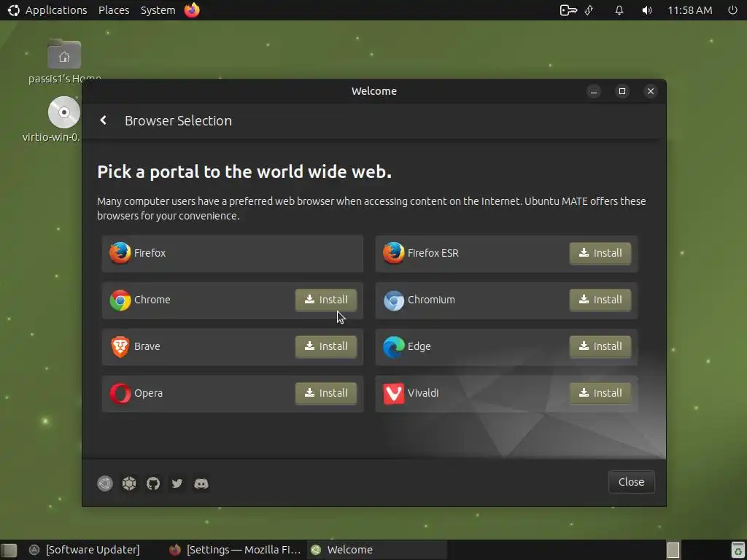Select the Welcome taskbar entry

(x=377, y=550)
